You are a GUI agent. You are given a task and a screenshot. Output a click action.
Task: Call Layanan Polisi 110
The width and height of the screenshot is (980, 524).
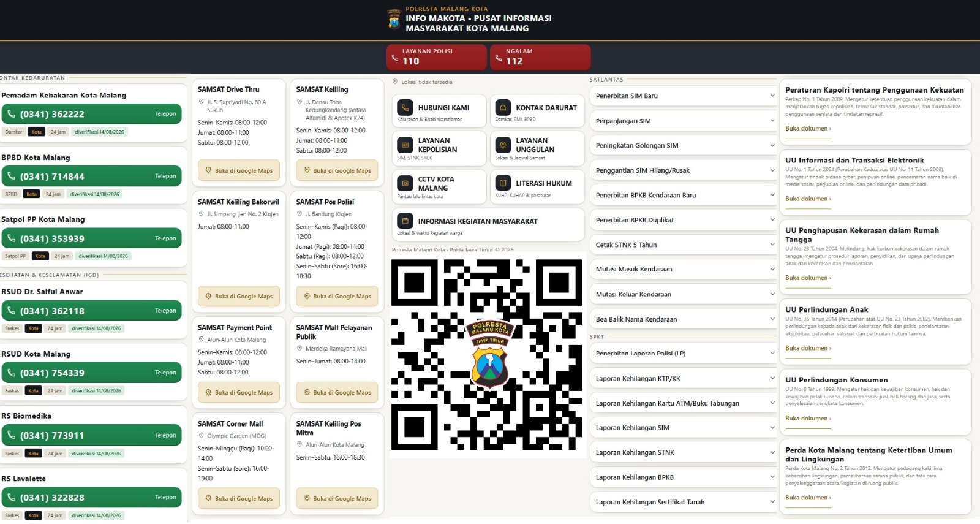(x=438, y=57)
